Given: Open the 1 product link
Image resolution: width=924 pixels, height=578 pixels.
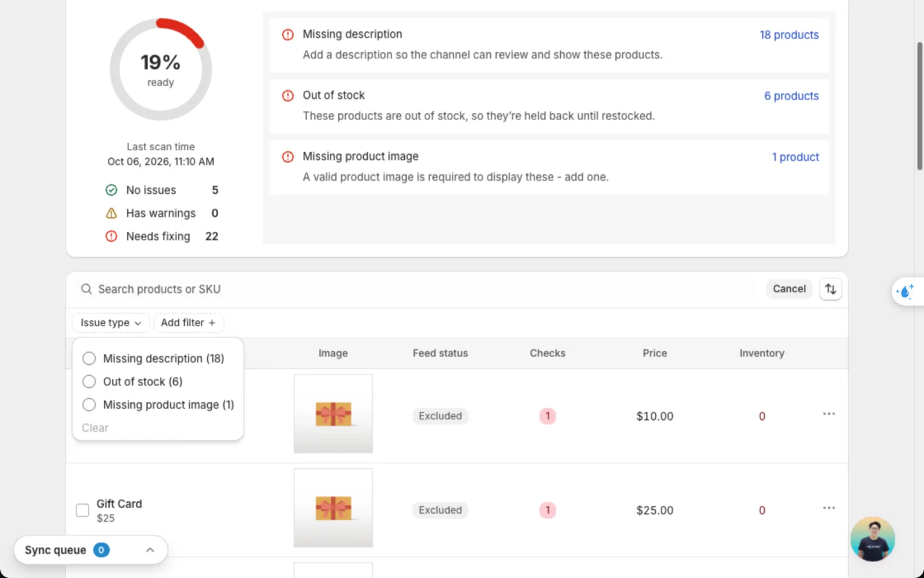Looking at the screenshot, I should (x=795, y=157).
